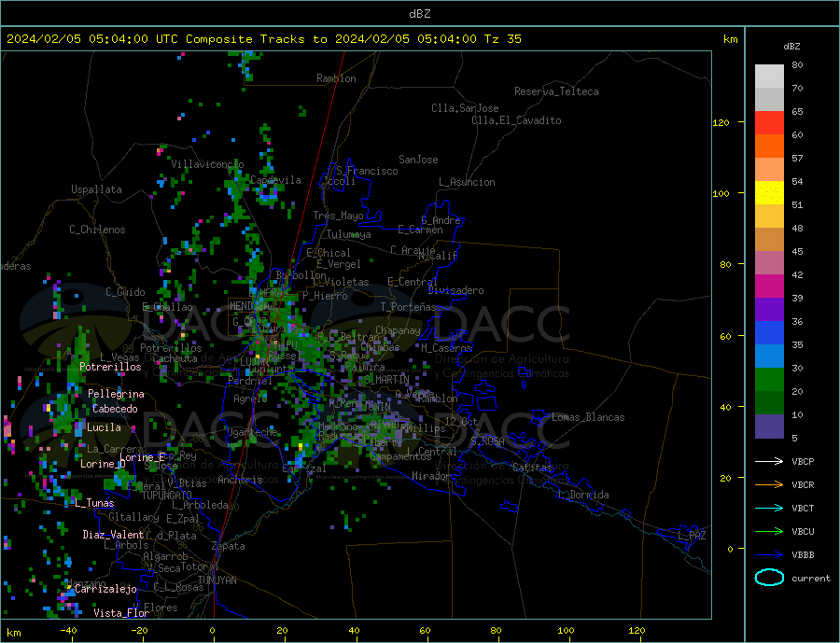Click the 'Mirador' map label
840x643 pixels.
tap(431, 476)
